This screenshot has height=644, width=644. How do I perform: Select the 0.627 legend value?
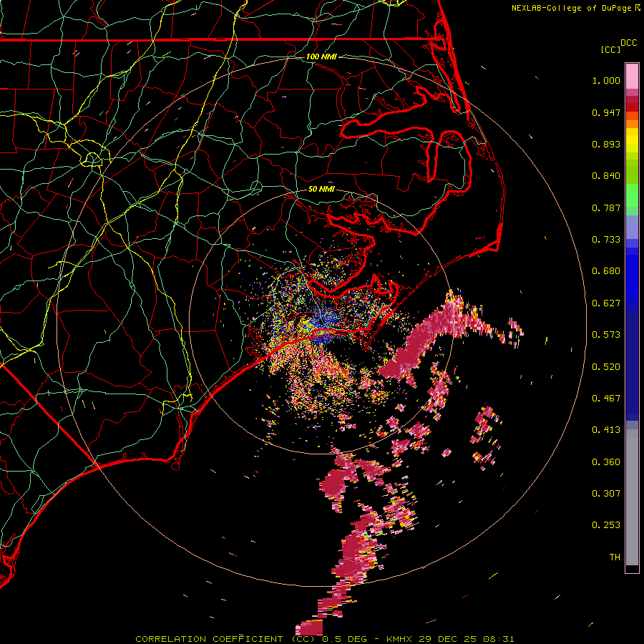606,303
